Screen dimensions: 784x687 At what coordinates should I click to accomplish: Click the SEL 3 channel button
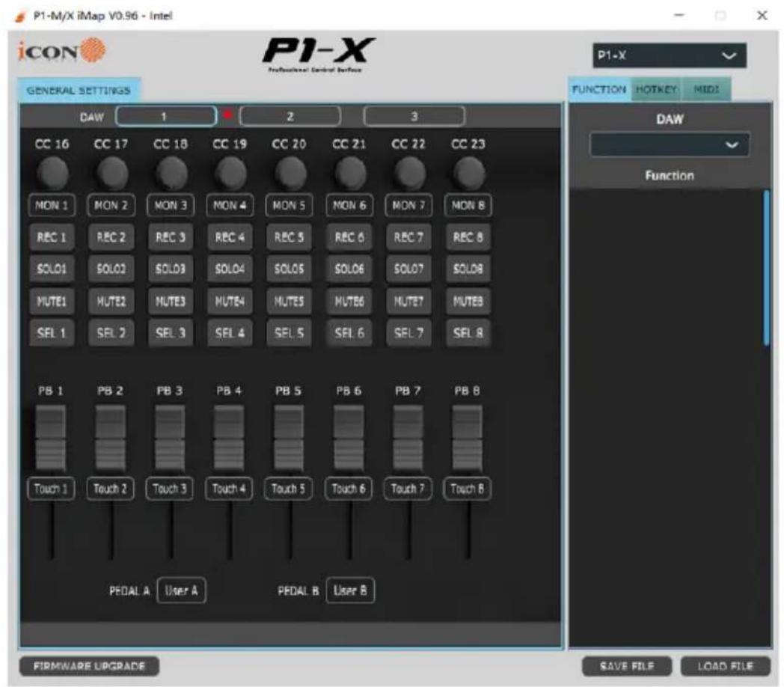click(x=171, y=333)
